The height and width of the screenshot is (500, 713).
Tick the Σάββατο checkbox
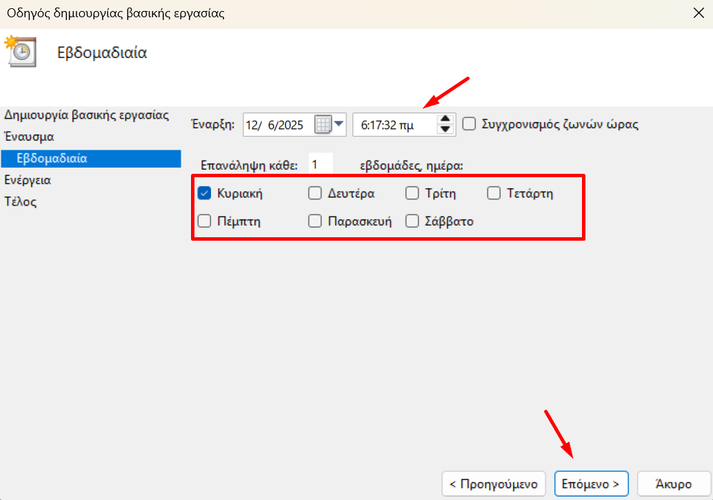click(412, 221)
